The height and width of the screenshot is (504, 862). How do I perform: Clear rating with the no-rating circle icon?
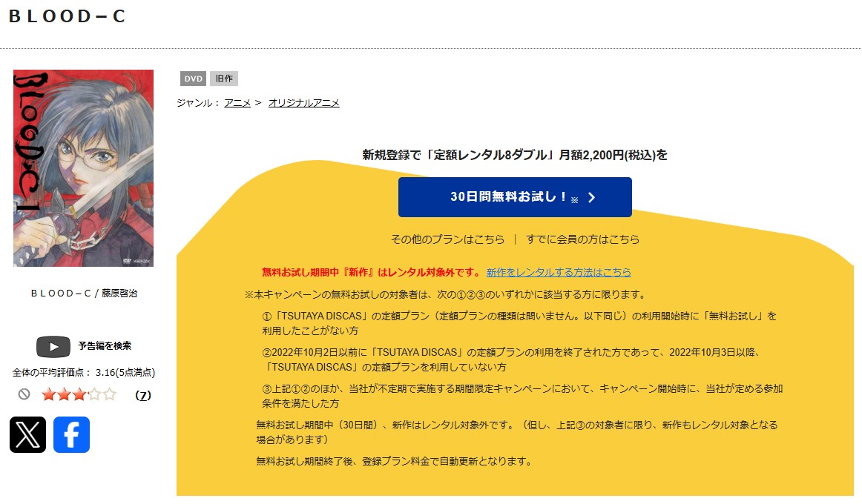click(x=24, y=394)
